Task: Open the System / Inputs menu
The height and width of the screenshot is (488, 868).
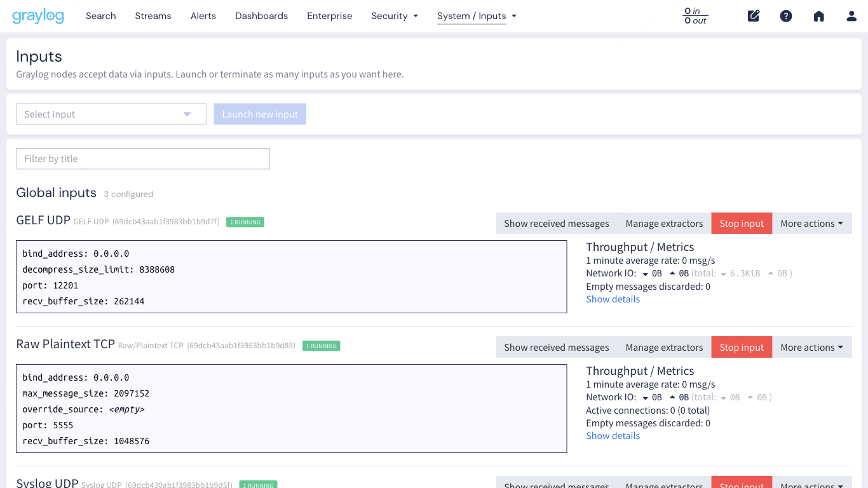Action: coord(477,16)
